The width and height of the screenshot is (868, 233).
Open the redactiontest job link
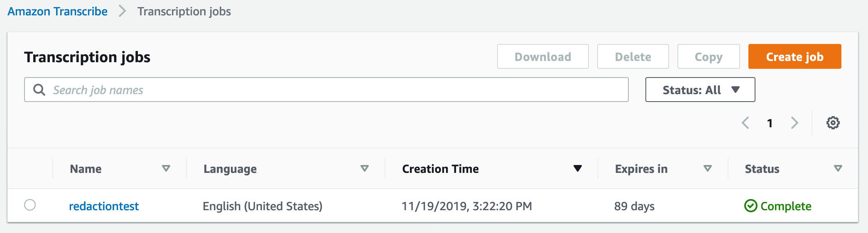pyautogui.click(x=104, y=206)
